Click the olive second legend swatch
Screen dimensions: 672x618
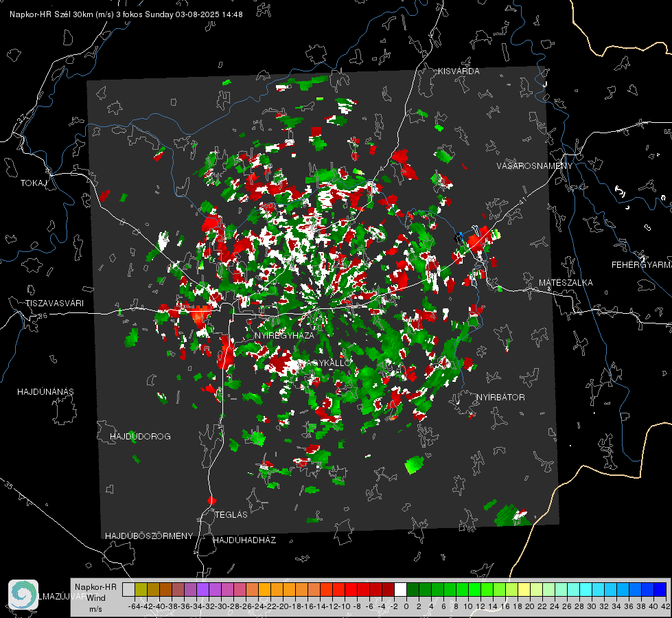[x=141, y=590]
